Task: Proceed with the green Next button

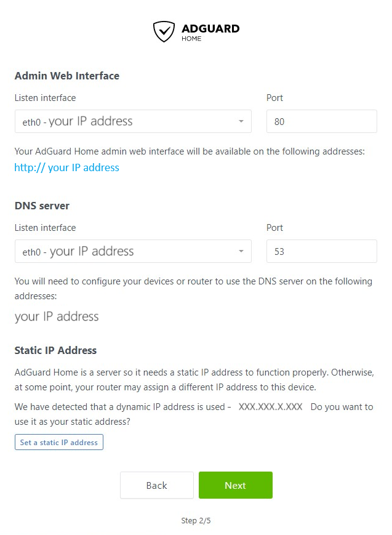Action: pyautogui.click(x=236, y=485)
